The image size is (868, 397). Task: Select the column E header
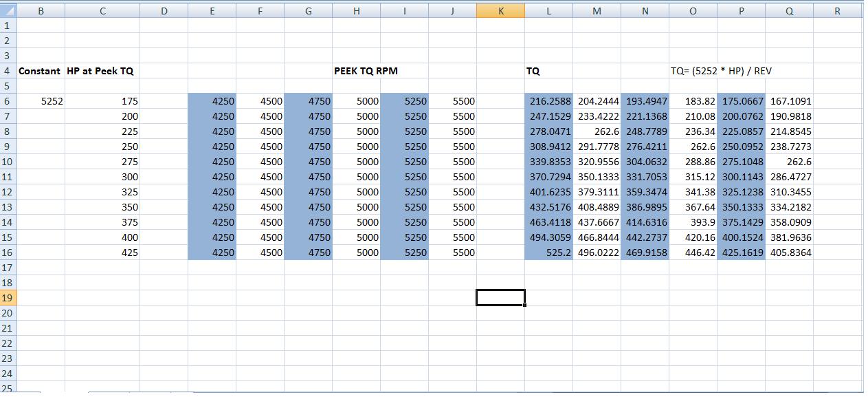pyautogui.click(x=212, y=11)
